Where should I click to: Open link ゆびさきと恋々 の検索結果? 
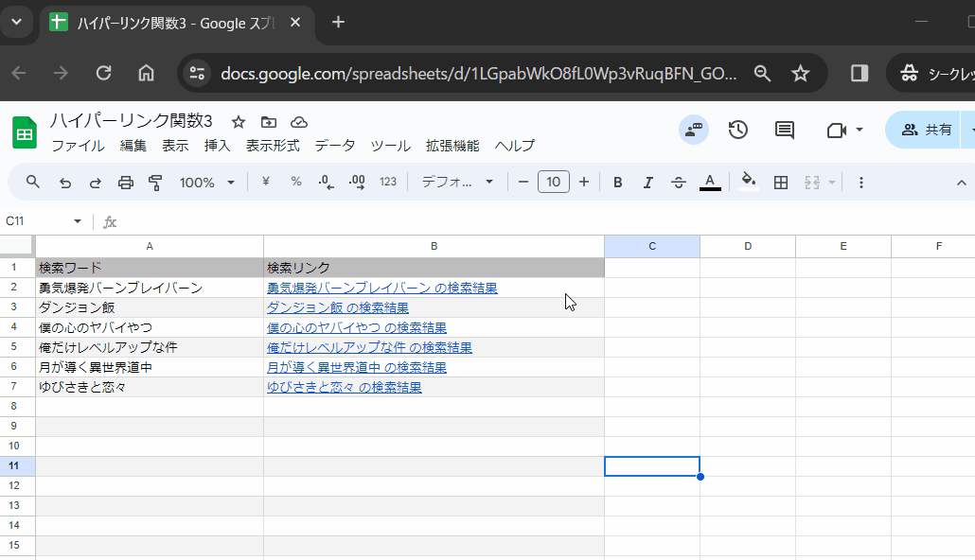[x=344, y=387]
